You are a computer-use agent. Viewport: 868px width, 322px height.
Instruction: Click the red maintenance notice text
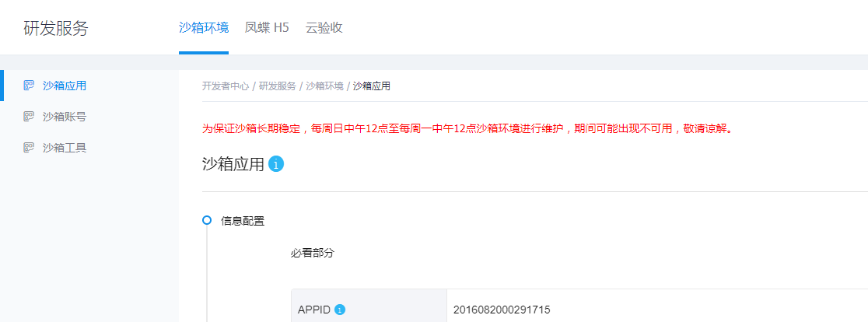(467, 128)
